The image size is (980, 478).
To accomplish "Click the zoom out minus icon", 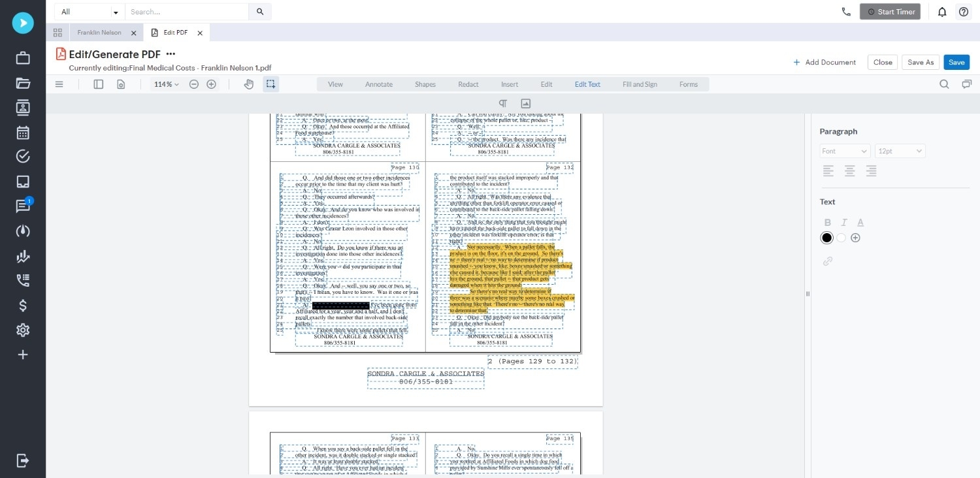I will tap(194, 84).
